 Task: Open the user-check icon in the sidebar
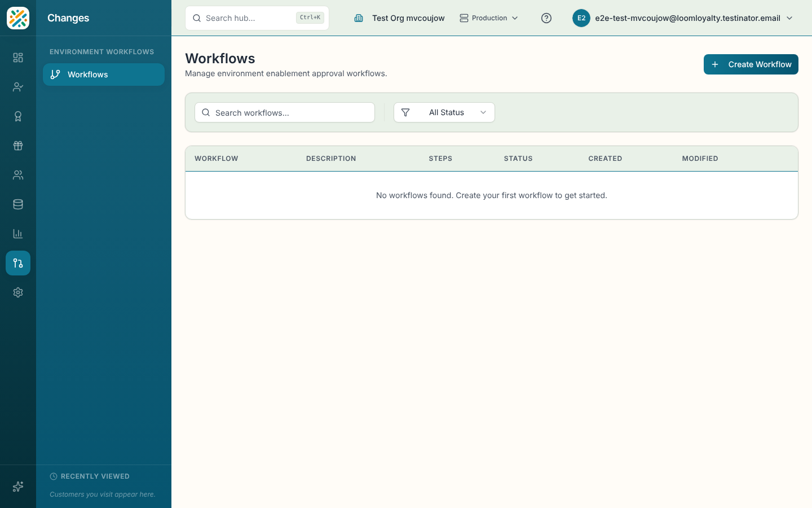coord(18,87)
